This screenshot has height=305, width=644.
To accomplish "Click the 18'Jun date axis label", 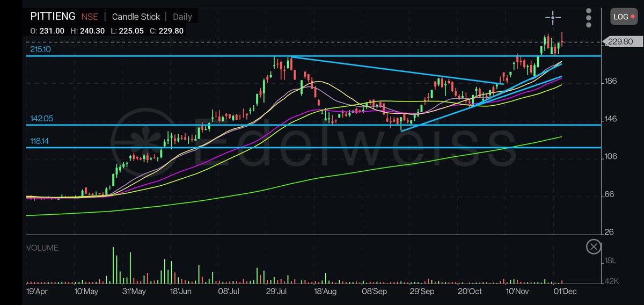I will pos(181,292).
